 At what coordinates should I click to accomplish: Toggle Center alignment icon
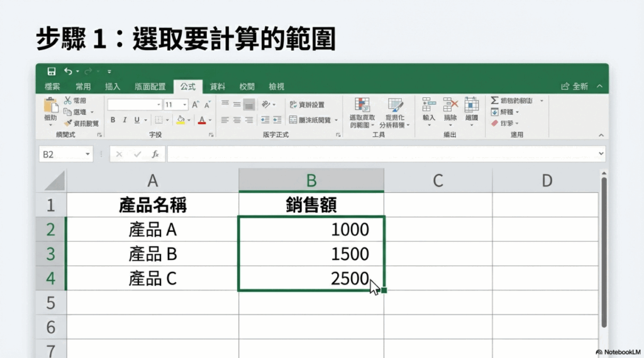tap(237, 120)
